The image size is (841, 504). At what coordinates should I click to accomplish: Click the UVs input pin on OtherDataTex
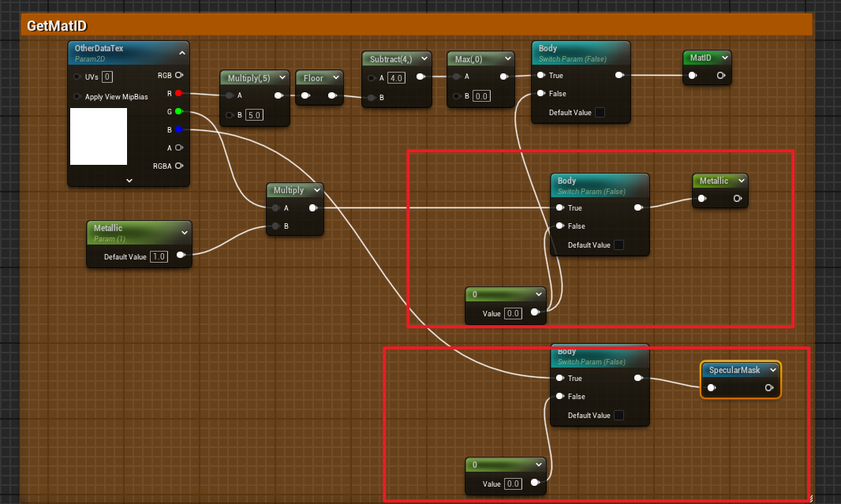pos(77,77)
